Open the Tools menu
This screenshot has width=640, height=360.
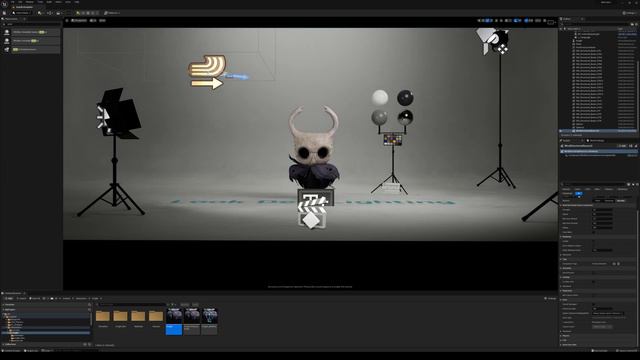[40, 2]
